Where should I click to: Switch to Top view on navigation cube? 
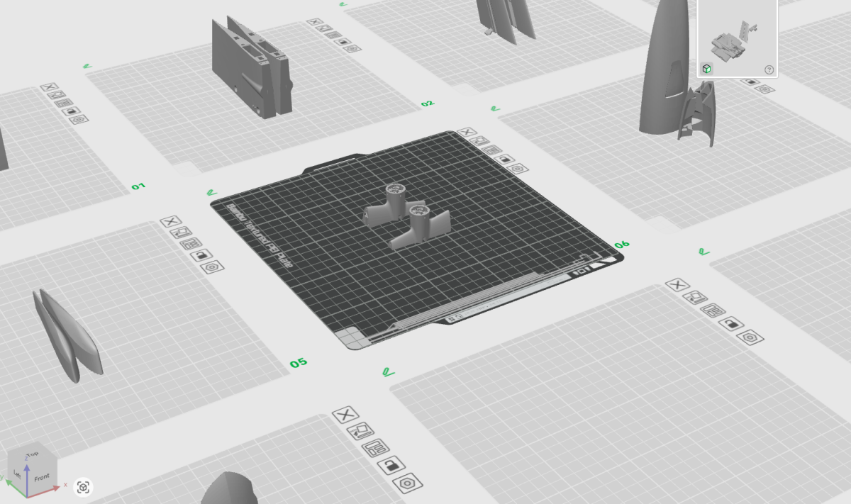32,454
